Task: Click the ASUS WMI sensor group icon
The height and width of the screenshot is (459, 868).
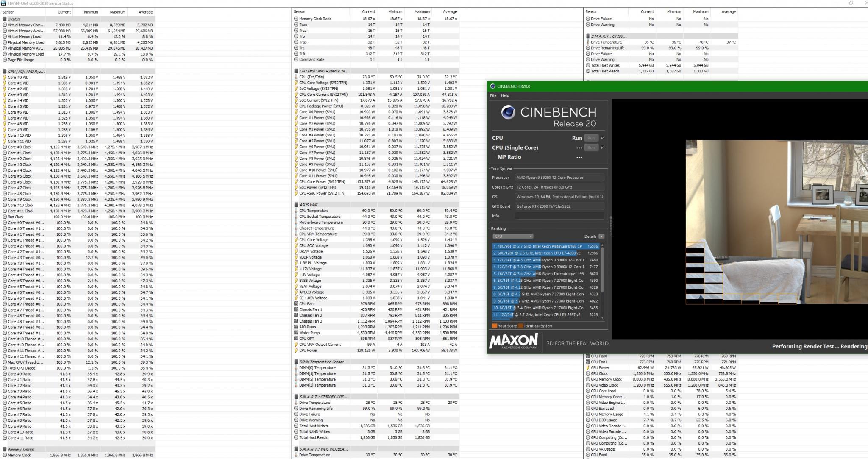Action: (x=296, y=205)
